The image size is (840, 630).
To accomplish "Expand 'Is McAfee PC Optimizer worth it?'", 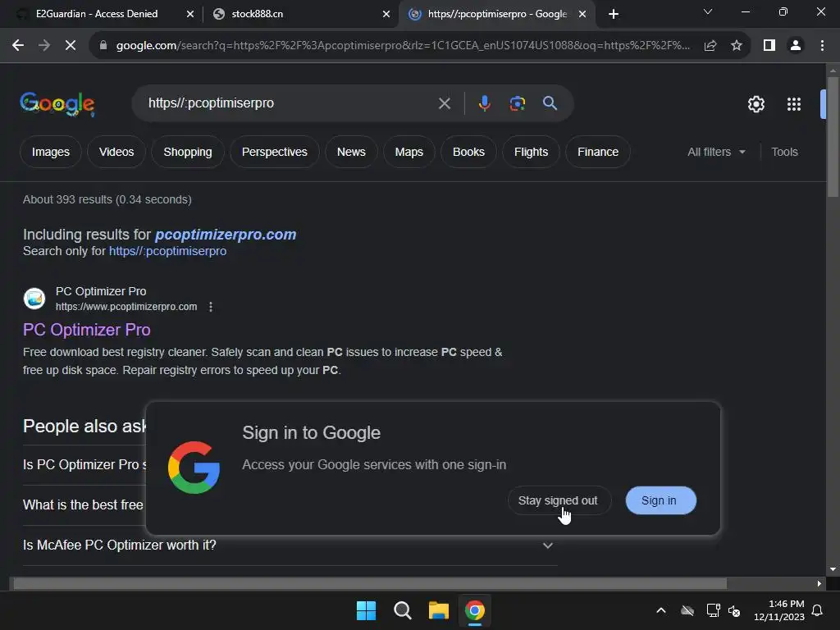I will 290,546.
